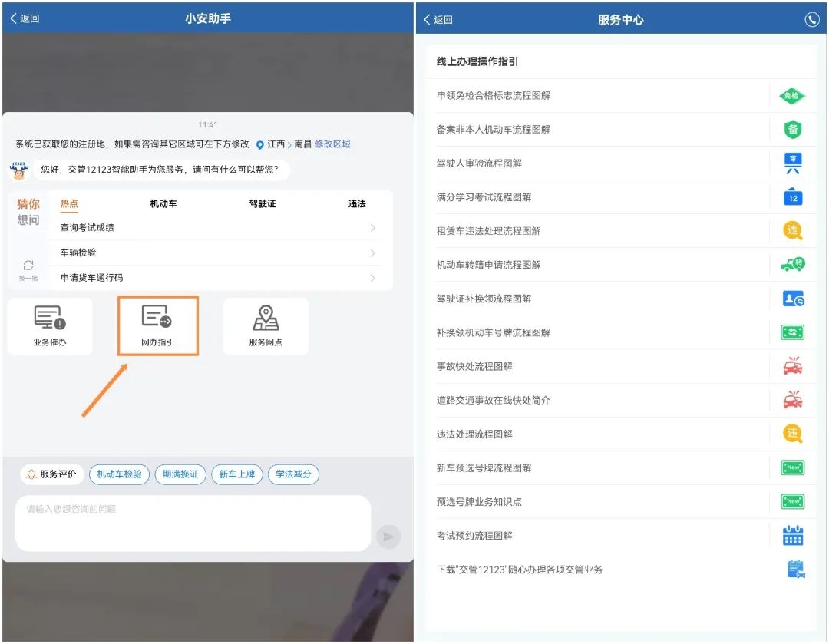Image resolution: width=829 pixels, height=644 pixels.
Task: Click the blue 12 points icon
Action: point(792,197)
